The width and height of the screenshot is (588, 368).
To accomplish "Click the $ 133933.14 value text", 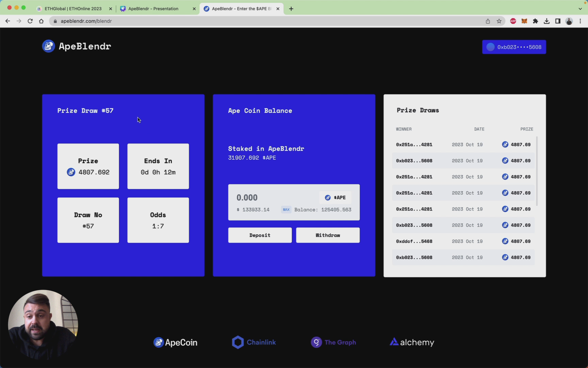I will coord(253,210).
